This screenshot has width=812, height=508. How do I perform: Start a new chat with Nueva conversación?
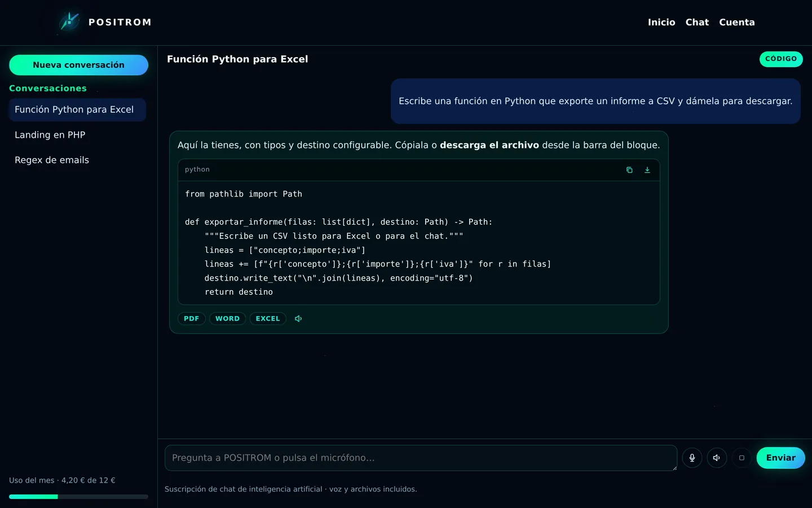point(78,65)
